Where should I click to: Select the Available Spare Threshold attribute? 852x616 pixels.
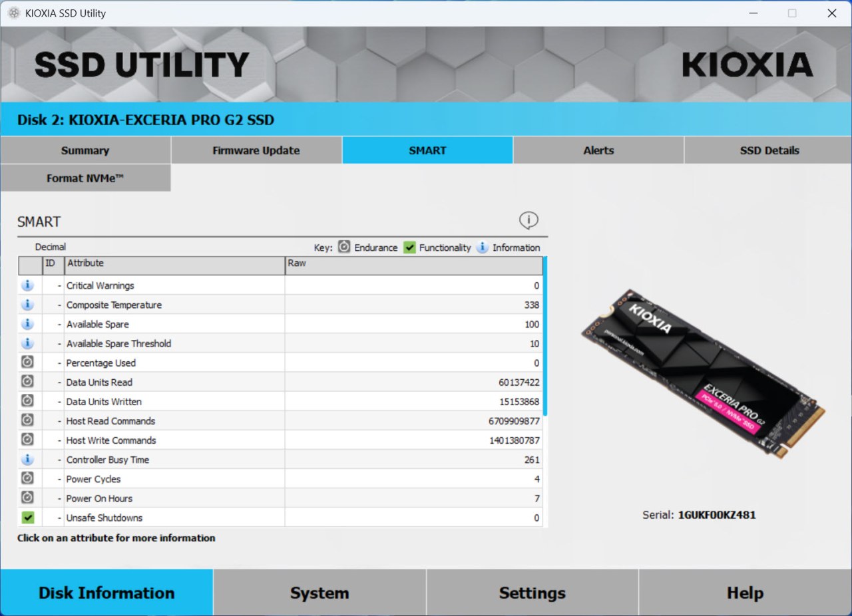pyautogui.click(x=118, y=343)
